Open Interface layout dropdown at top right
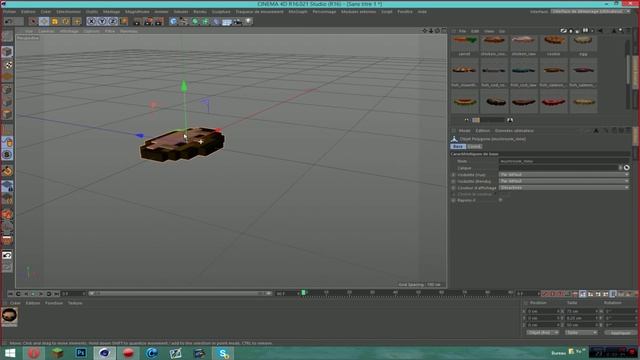The image size is (640, 360). pos(590,12)
